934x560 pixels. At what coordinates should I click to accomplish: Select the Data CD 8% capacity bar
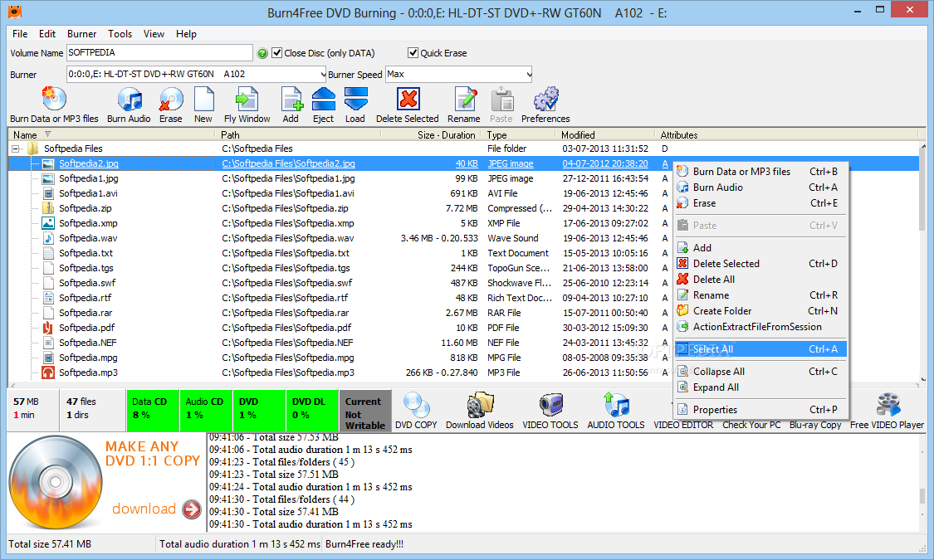[x=153, y=410]
